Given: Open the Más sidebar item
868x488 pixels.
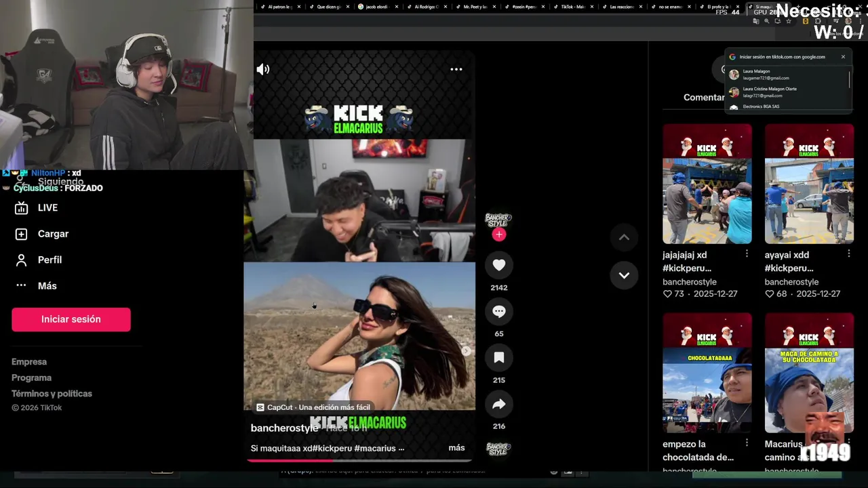Looking at the screenshot, I should [x=47, y=286].
